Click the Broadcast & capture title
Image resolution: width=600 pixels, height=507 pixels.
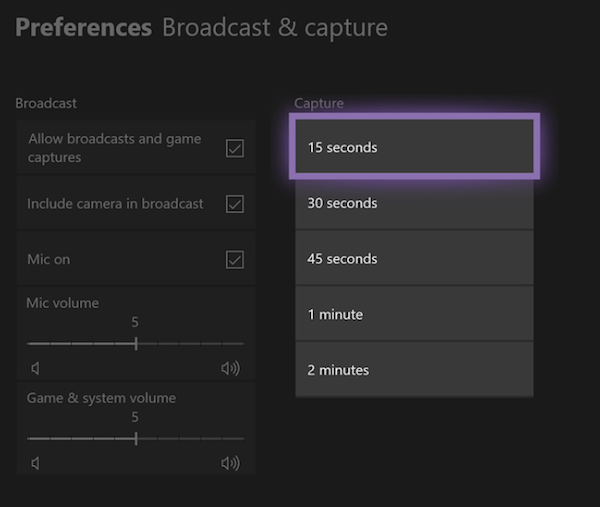(x=275, y=28)
